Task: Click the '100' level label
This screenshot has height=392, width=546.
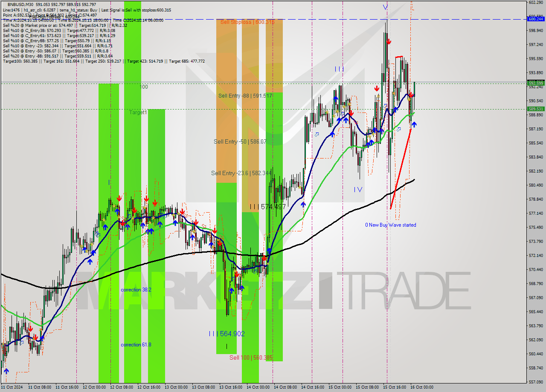Action: (144, 87)
